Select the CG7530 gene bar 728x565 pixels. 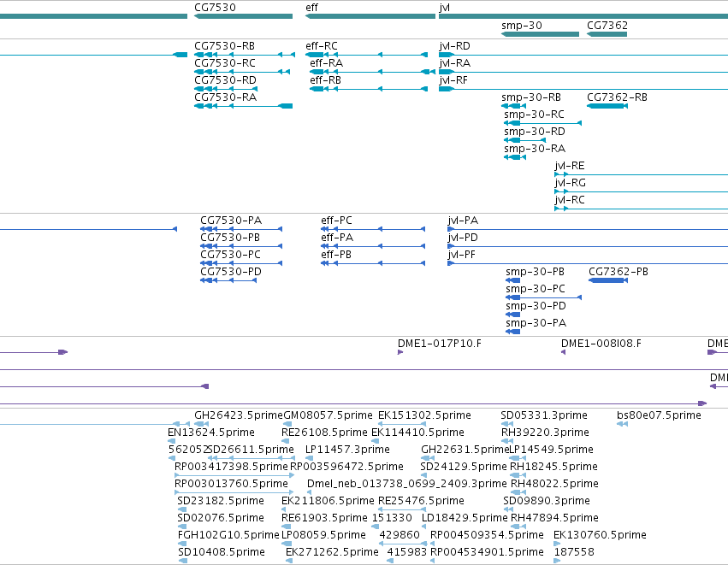[x=243, y=16]
